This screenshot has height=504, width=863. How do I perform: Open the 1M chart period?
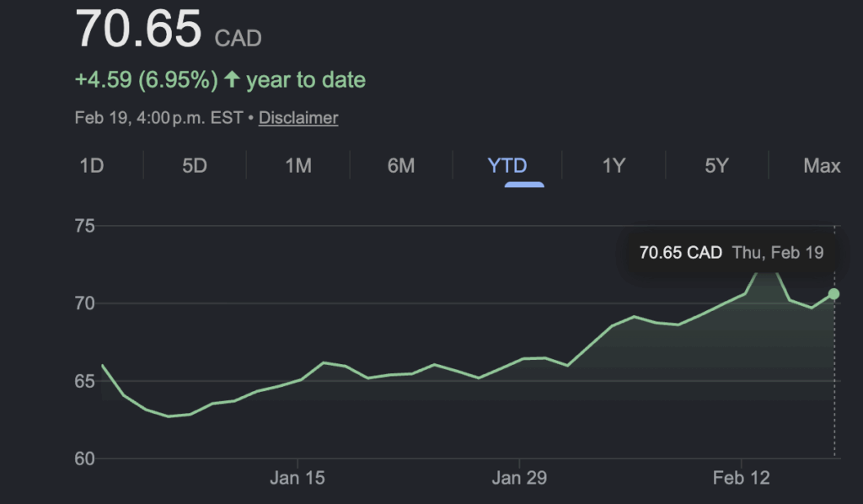[297, 166]
